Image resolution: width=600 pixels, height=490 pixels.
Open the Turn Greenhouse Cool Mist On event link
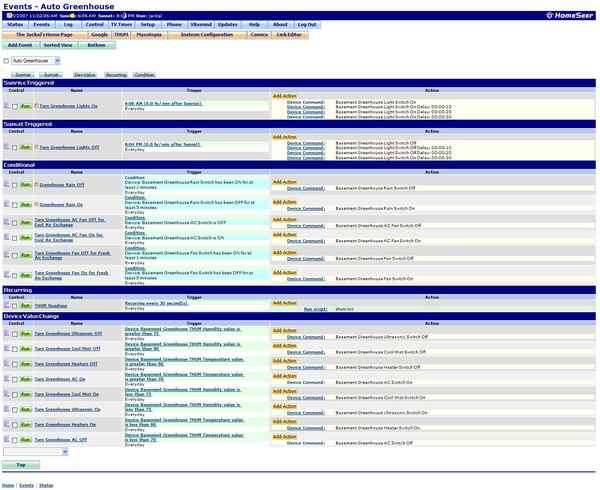tap(67, 394)
